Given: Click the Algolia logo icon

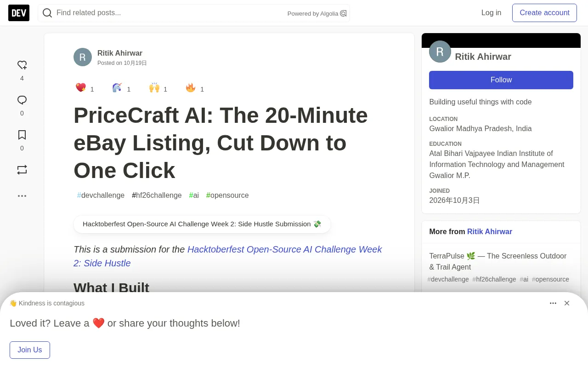Looking at the screenshot, I should coord(343,13).
